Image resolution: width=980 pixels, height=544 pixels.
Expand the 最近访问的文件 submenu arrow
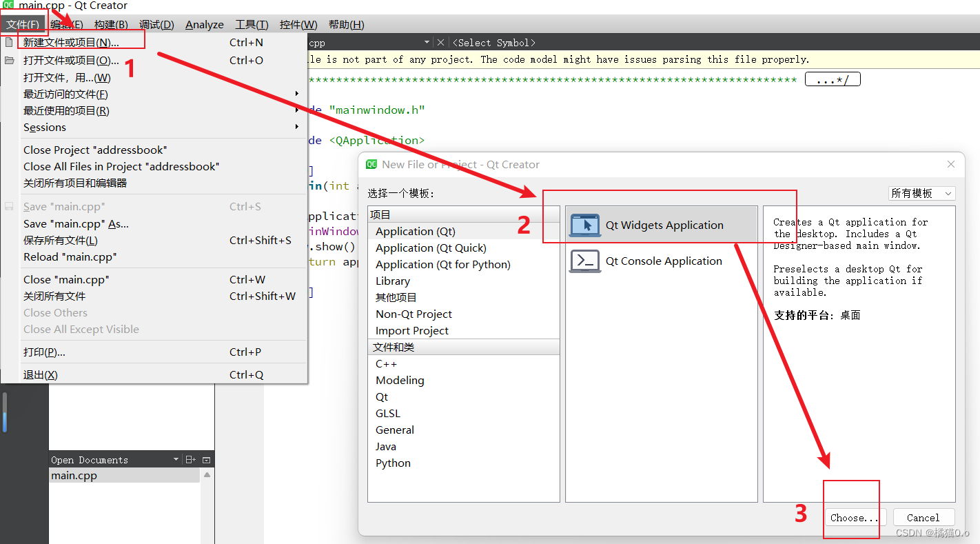click(x=297, y=94)
